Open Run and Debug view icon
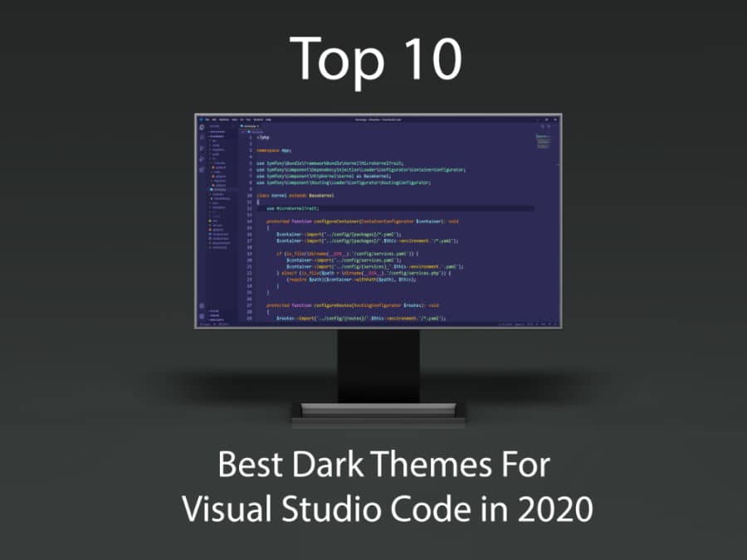The width and height of the screenshot is (747, 560). pyautogui.click(x=202, y=158)
